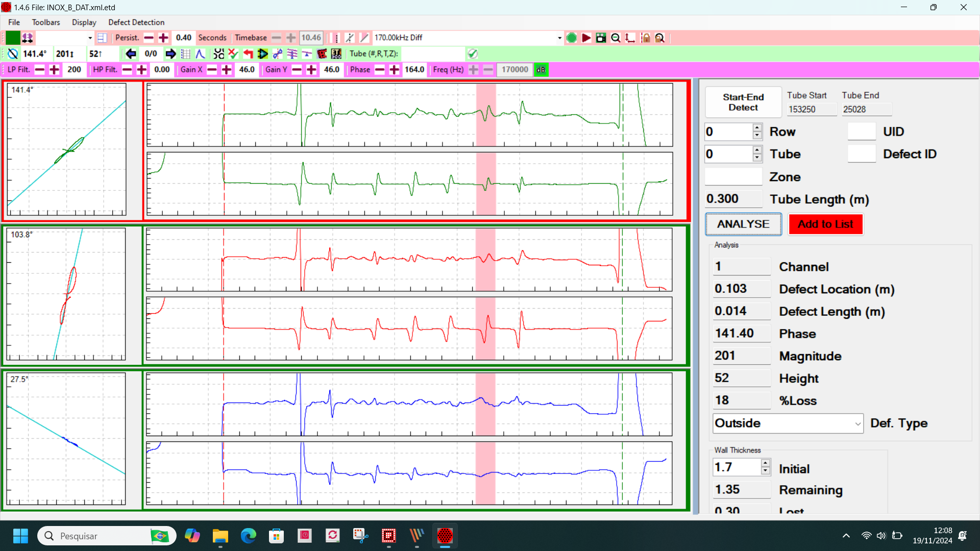Click the blue peak curve icon
Viewport: 980px width, 551px height.
(x=201, y=54)
